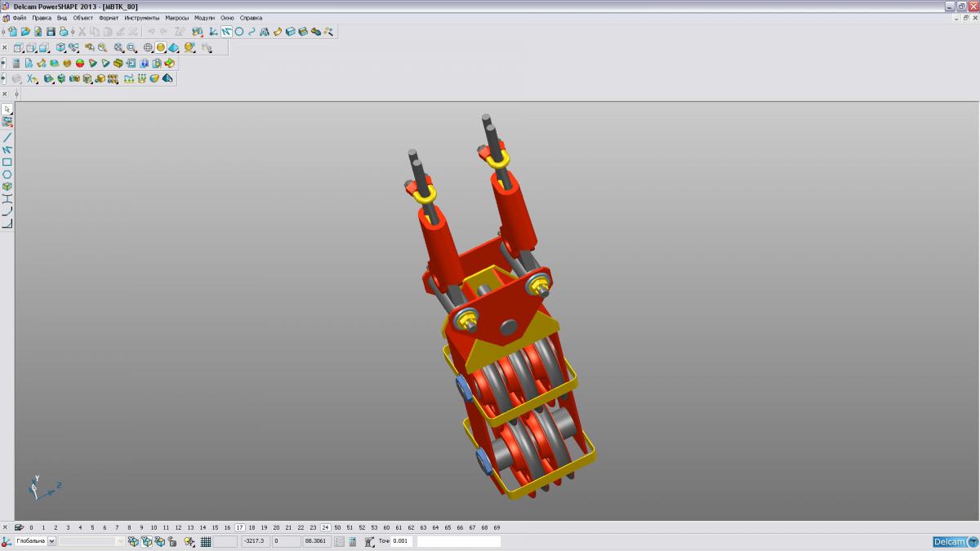Open the wizard wand icon
This screenshot has width=980, height=551.
pos(328,31)
